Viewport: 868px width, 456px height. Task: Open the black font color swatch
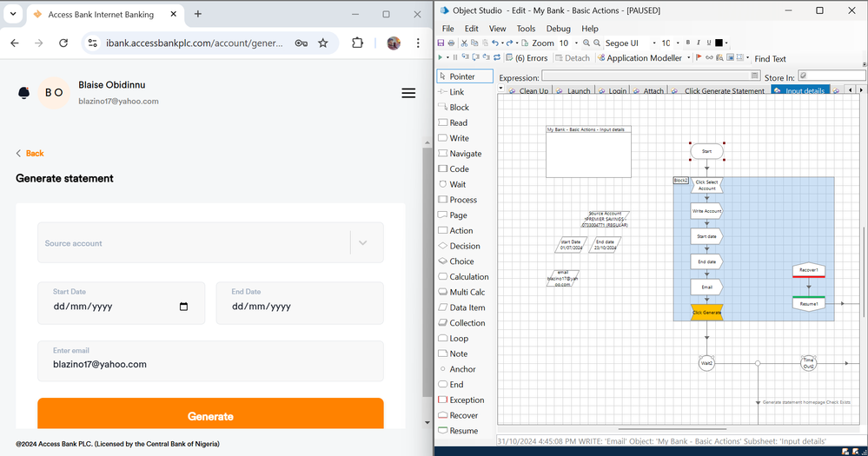[x=719, y=43]
